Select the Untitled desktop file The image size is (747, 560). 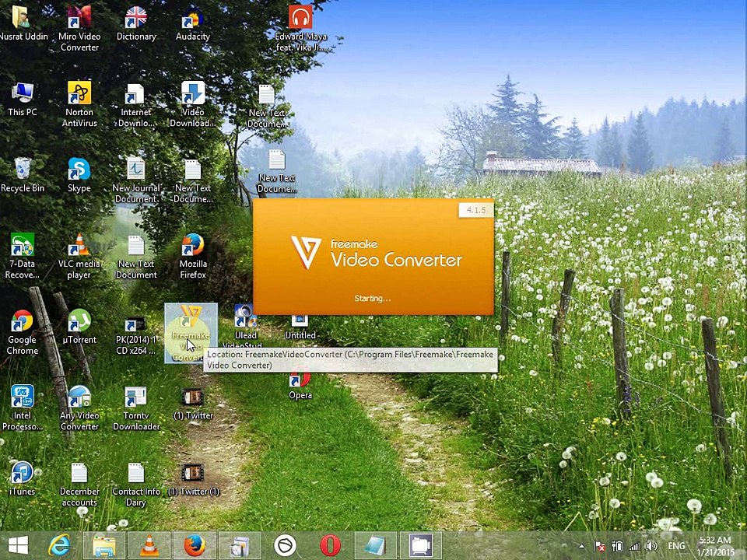click(300, 327)
